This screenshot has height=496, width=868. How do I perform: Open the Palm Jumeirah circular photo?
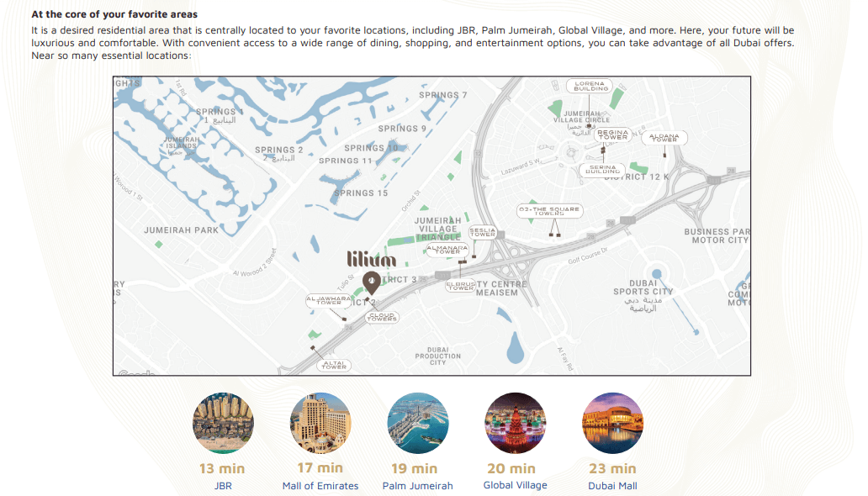click(x=418, y=424)
